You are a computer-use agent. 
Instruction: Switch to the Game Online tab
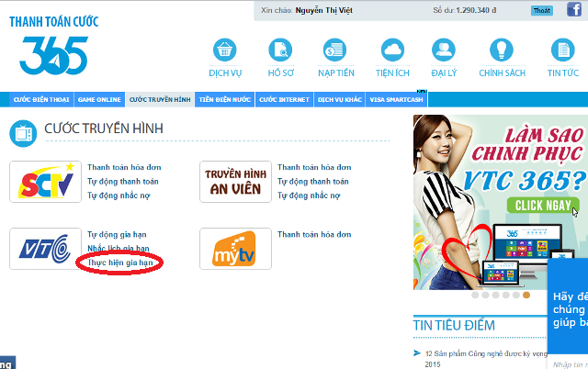99,100
